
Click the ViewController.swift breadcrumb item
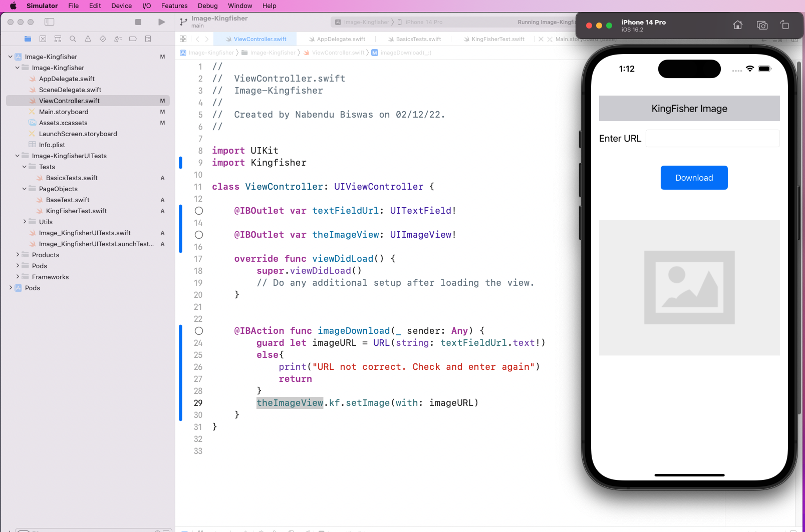tap(334, 53)
